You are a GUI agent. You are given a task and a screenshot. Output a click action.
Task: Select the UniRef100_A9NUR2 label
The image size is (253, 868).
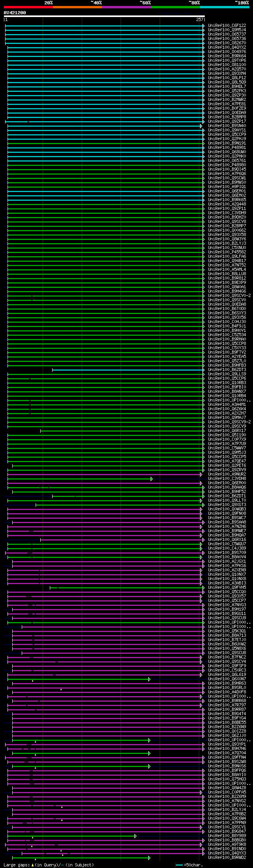[x=227, y=474]
